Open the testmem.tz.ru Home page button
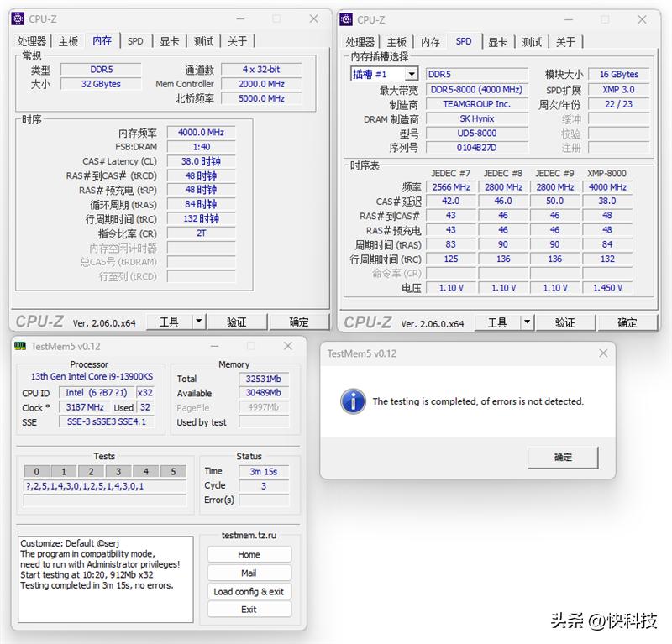This screenshot has width=672, height=644. point(249,554)
